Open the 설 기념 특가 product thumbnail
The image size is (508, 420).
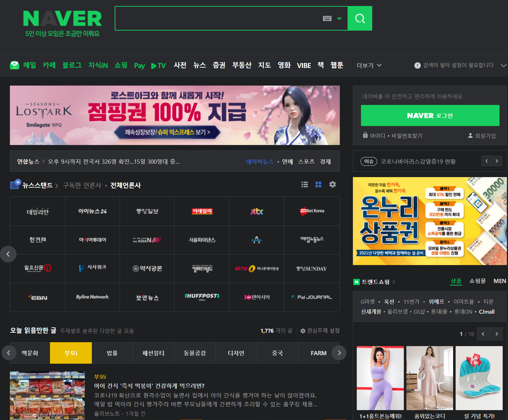[479, 378]
